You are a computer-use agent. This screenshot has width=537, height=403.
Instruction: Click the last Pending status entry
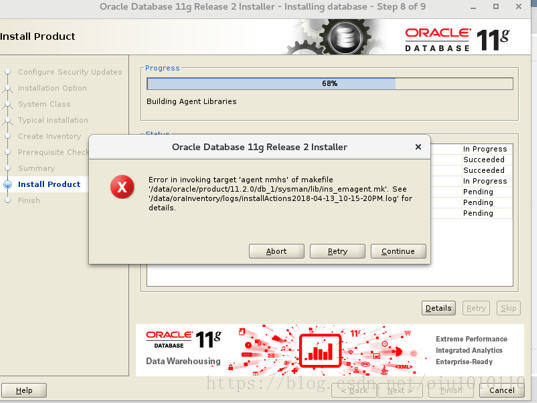coord(478,213)
